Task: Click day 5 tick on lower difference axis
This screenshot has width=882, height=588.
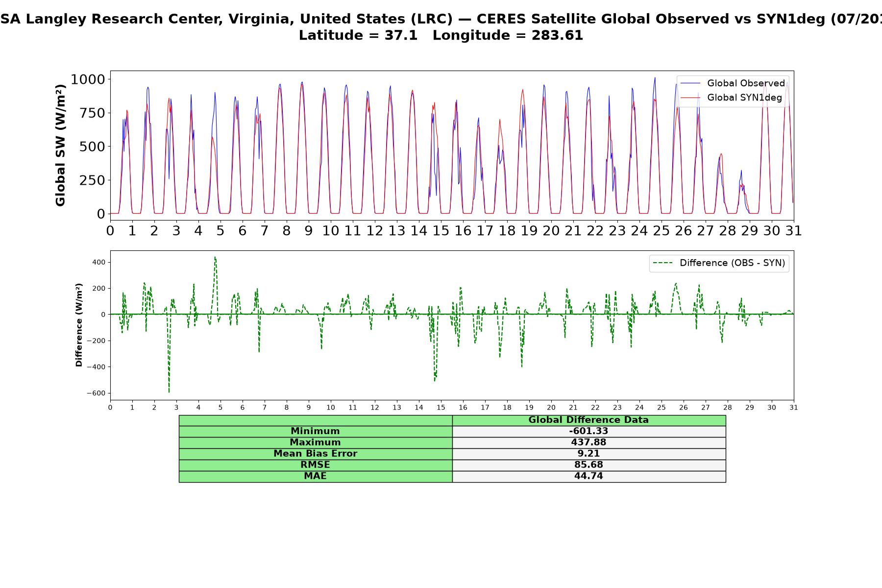Action: click(220, 408)
